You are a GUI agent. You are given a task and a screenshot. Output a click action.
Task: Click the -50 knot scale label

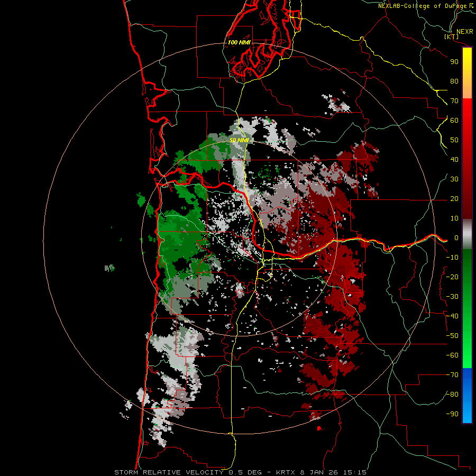452,336
